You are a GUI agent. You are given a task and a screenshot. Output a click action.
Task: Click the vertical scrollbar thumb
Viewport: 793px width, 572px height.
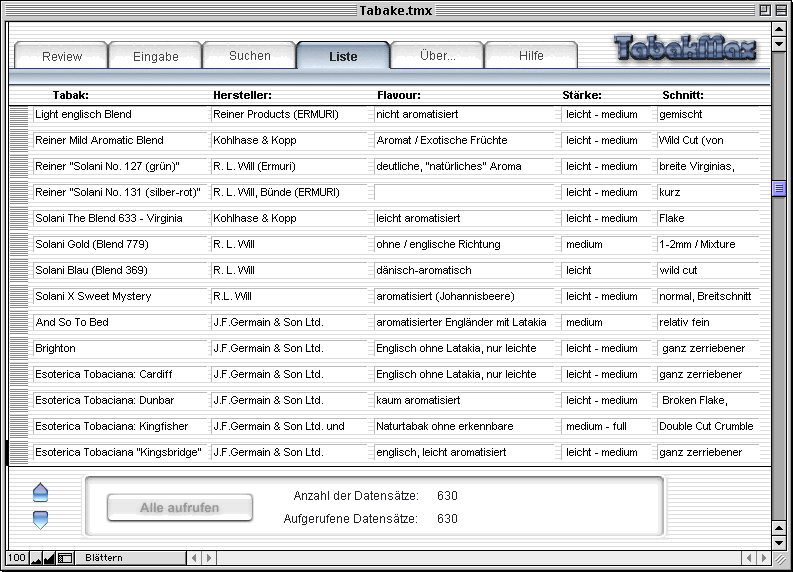(779, 189)
